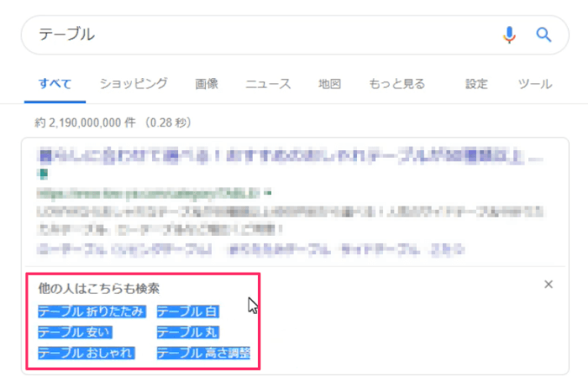The image size is (588, 386).
Task: Select the すべて tab
Action: (55, 84)
